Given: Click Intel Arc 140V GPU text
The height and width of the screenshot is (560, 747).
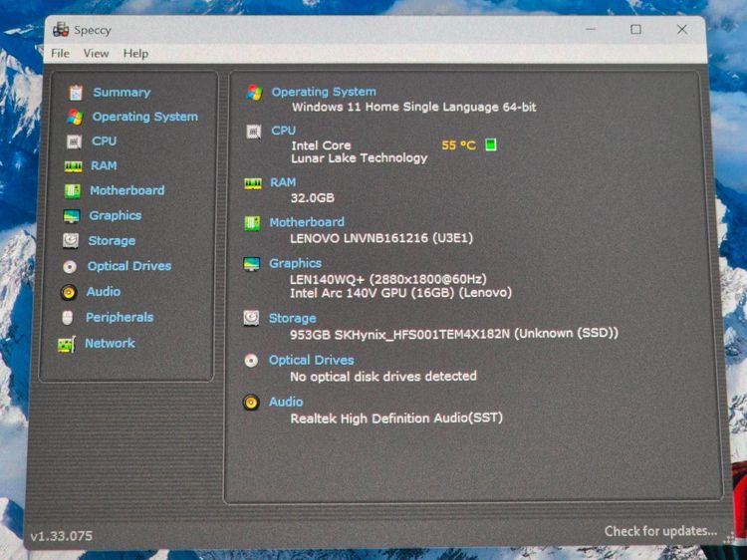Looking at the screenshot, I should [400, 292].
